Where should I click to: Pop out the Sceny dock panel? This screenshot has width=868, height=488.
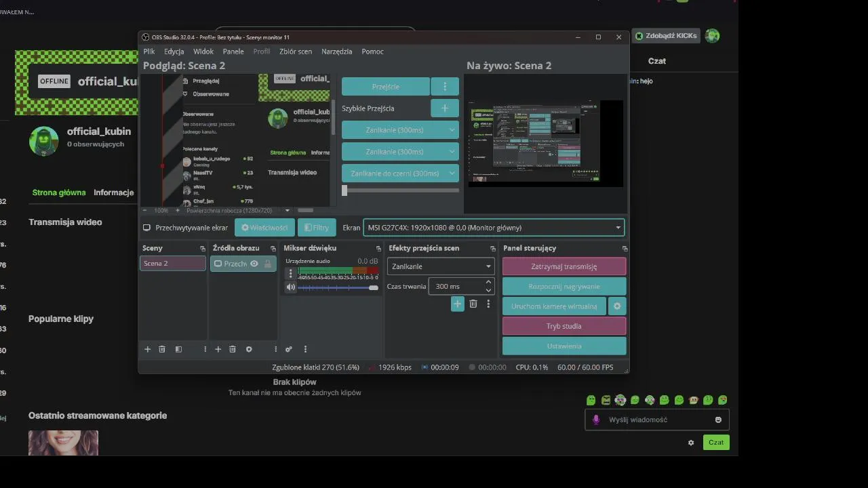pyautogui.click(x=202, y=249)
